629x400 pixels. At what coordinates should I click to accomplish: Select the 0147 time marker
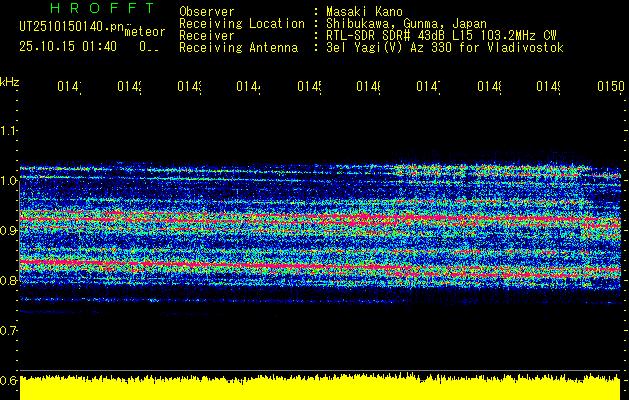point(428,88)
